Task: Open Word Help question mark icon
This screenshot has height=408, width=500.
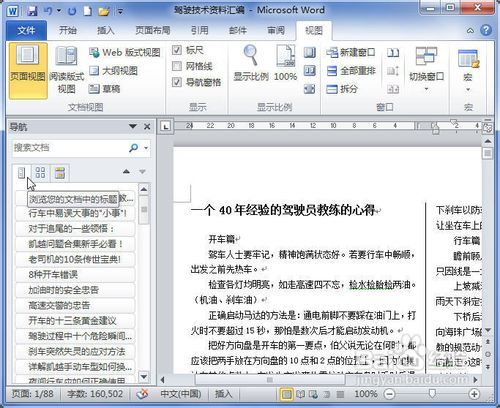Action: [x=486, y=30]
